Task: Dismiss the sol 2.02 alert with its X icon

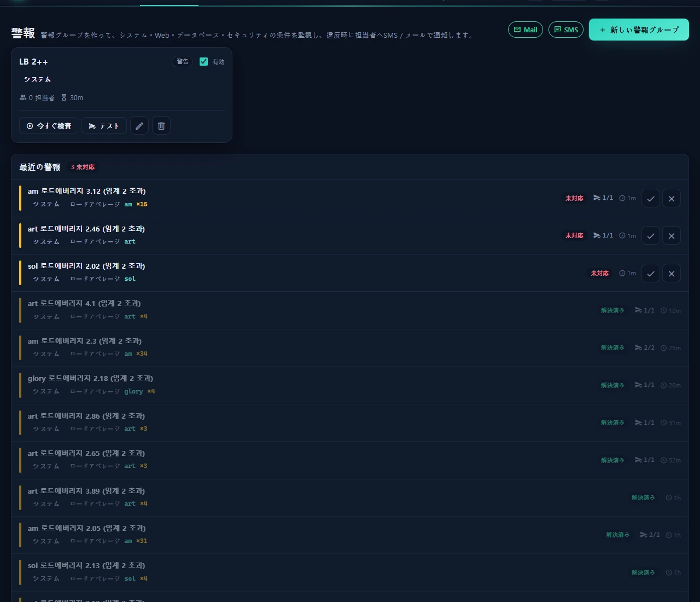Action: [672, 273]
